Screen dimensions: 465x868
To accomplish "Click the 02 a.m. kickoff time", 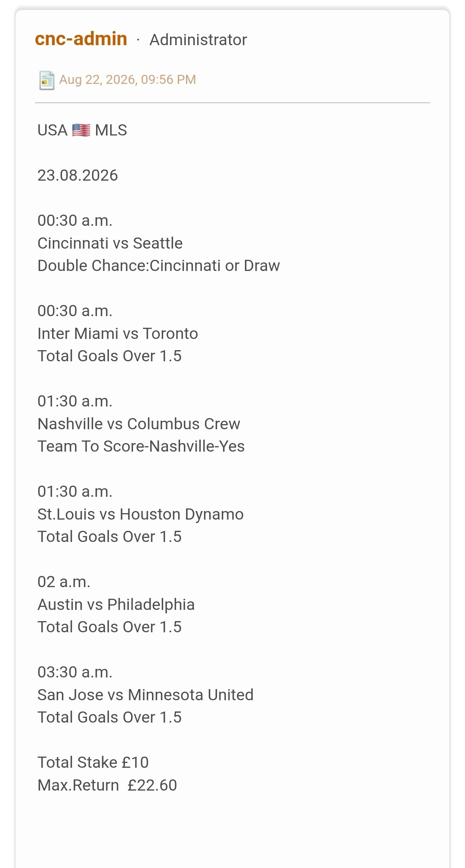I will click(x=64, y=582).
